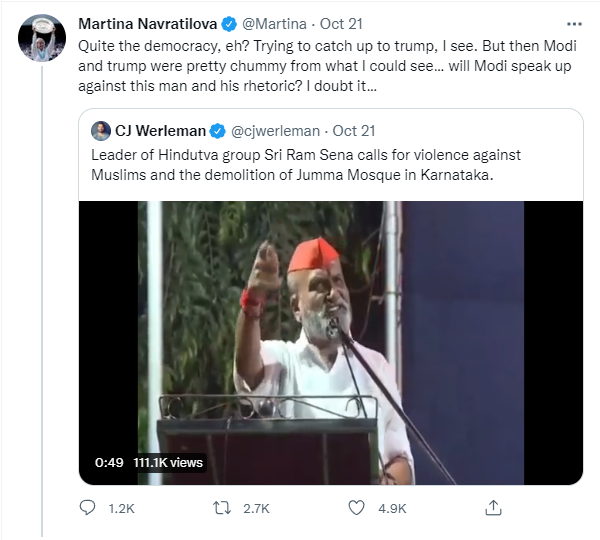The height and width of the screenshot is (540, 600).
Task: Open Martina Navratilova's profile avatar
Action: click(x=43, y=37)
